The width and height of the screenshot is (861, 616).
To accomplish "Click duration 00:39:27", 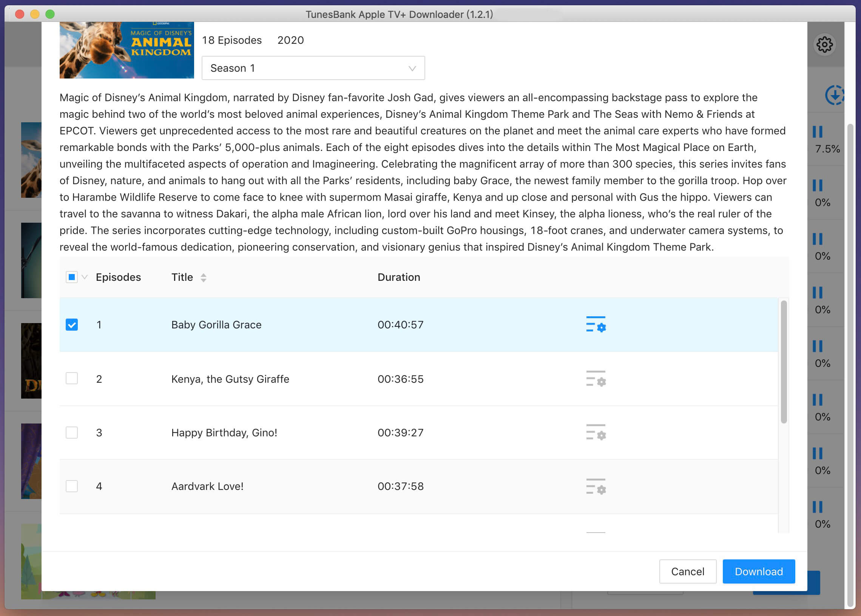I will pos(400,433).
